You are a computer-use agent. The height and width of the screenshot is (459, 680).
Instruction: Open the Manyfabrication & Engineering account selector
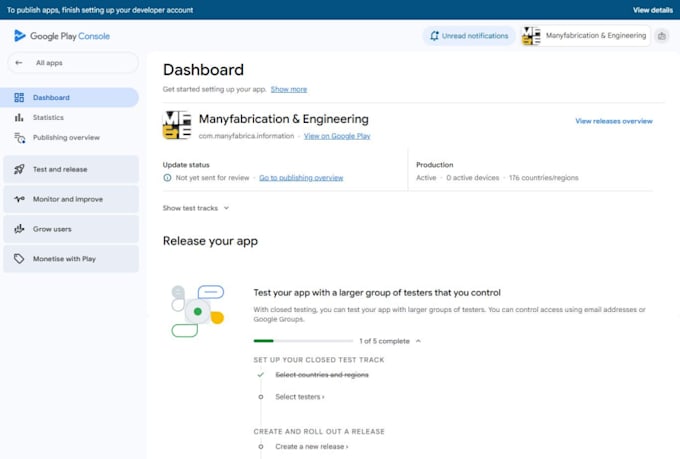click(x=585, y=36)
